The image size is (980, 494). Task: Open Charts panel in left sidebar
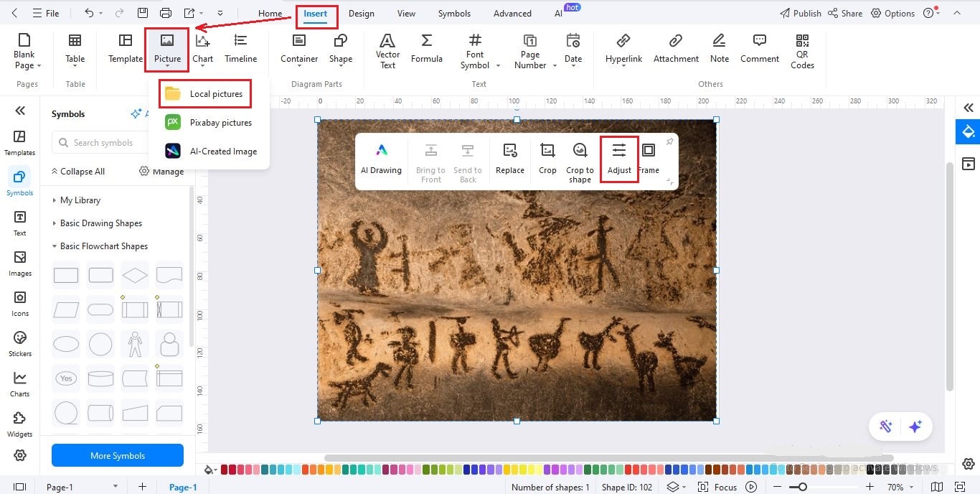pyautogui.click(x=20, y=384)
